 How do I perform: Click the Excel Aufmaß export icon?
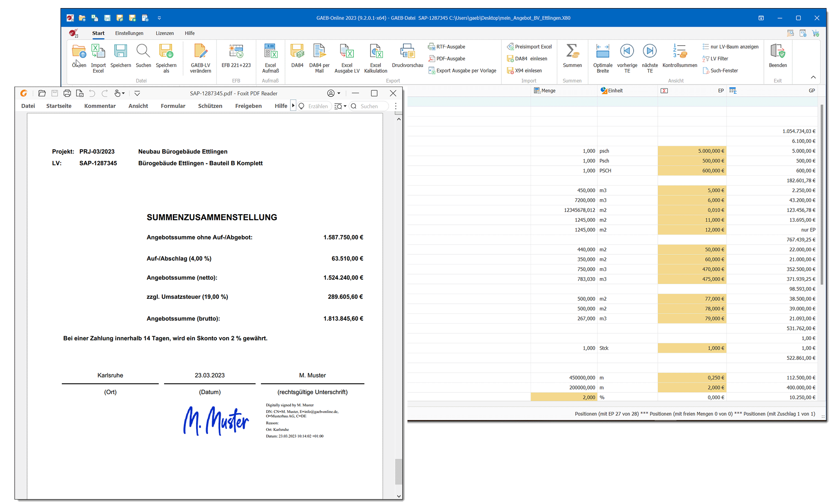pyautogui.click(x=270, y=52)
